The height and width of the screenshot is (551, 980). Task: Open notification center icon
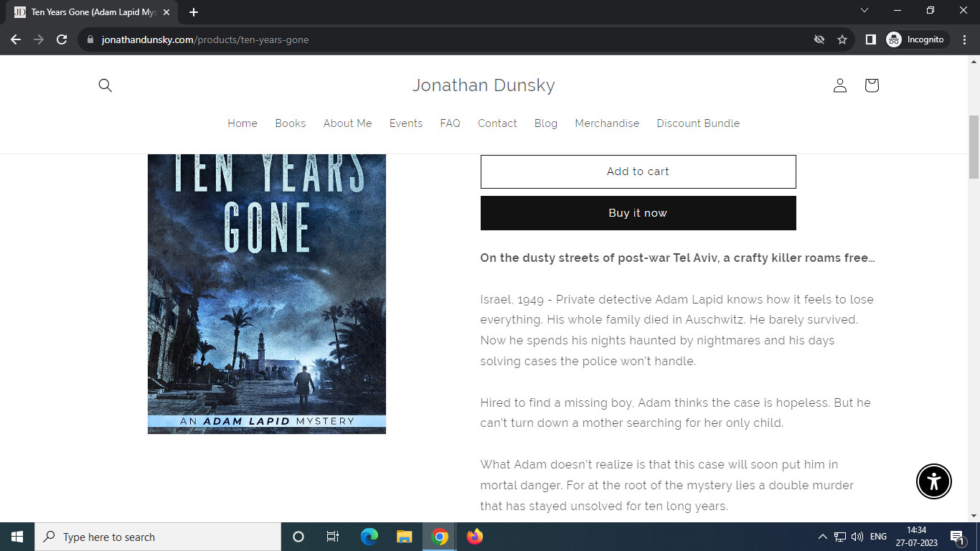pyautogui.click(x=956, y=537)
